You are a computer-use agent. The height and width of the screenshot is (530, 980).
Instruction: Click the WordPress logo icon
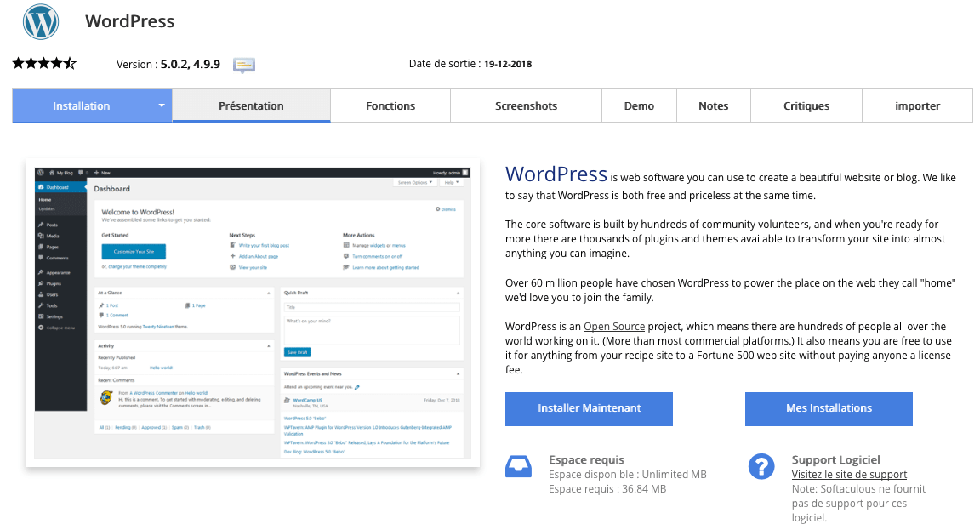pyautogui.click(x=41, y=21)
